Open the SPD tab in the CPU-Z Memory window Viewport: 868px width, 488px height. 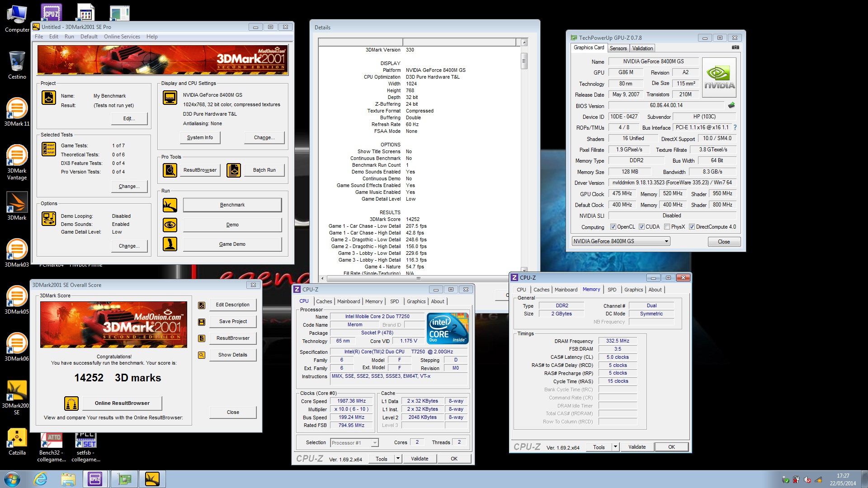click(612, 290)
